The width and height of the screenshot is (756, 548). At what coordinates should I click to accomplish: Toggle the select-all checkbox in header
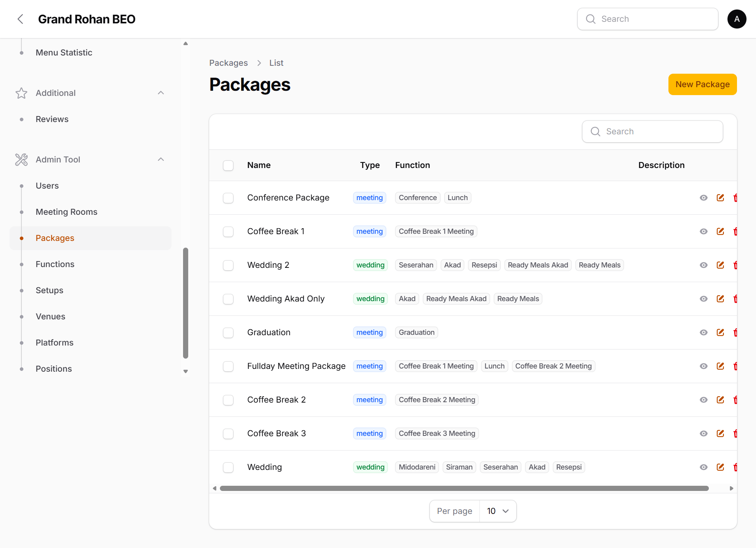(x=228, y=165)
